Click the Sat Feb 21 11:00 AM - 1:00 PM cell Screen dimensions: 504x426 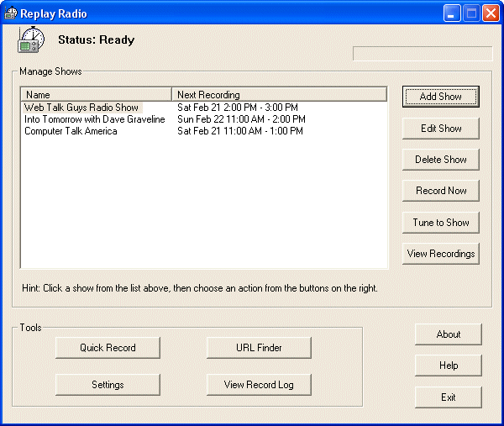point(240,131)
